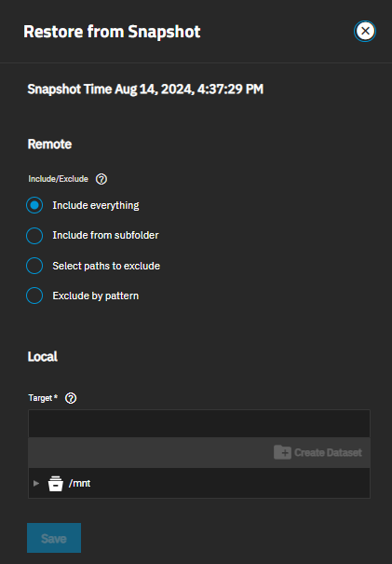Select the /mnt folder row

click(199, 484)
